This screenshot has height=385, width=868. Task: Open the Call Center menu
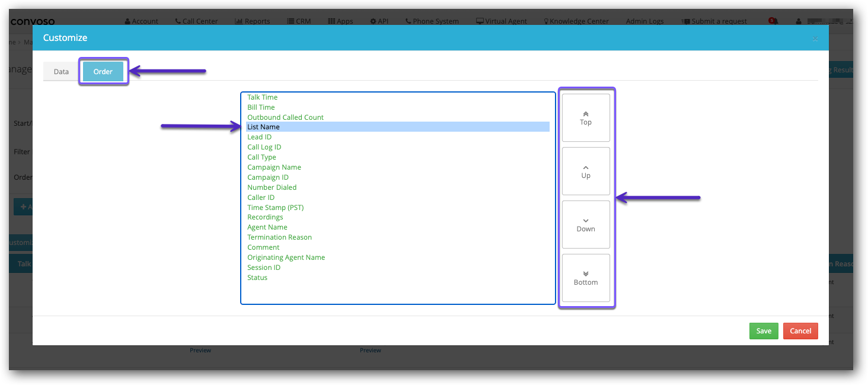197,21
